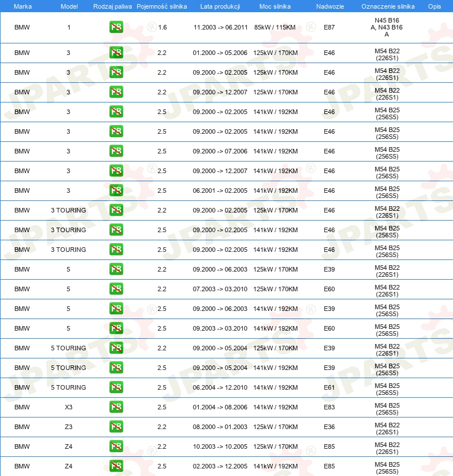Screen dimensions: 453x476
Task: Click fuel icon for BMW 3 2.5 06.2001->02.2005
Action: 116,191
